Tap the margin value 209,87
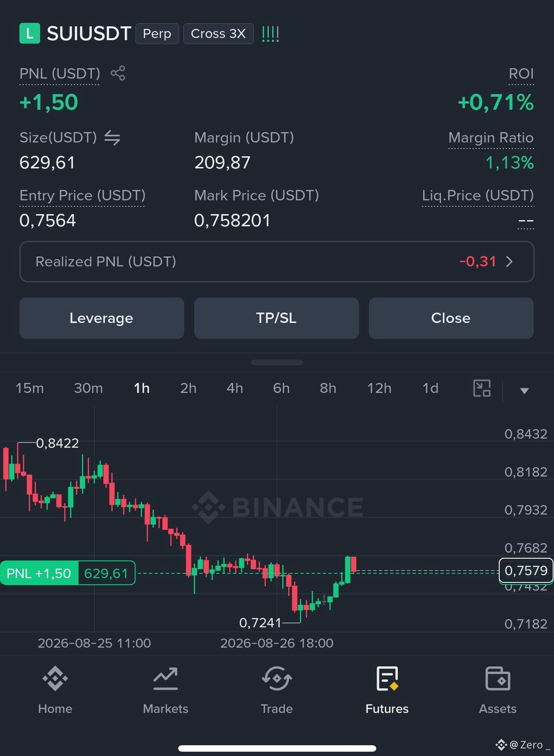This screenshot has height=756, width=554. click(222, 163)
